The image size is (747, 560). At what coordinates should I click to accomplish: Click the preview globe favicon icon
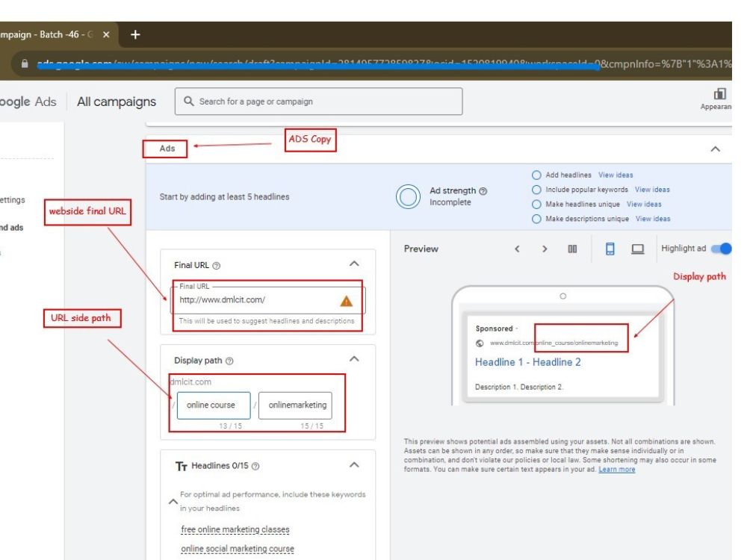point(480,343)
